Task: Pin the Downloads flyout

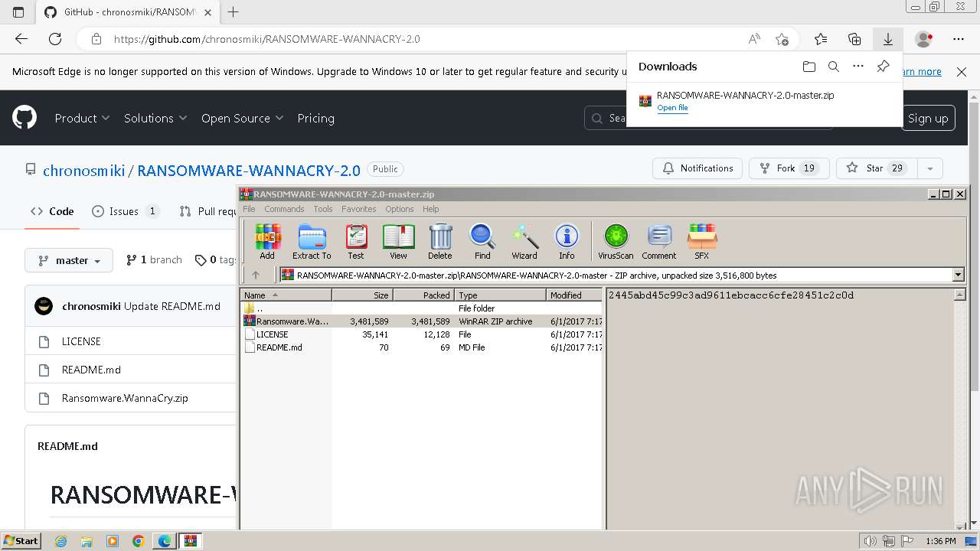Action: 883,67
